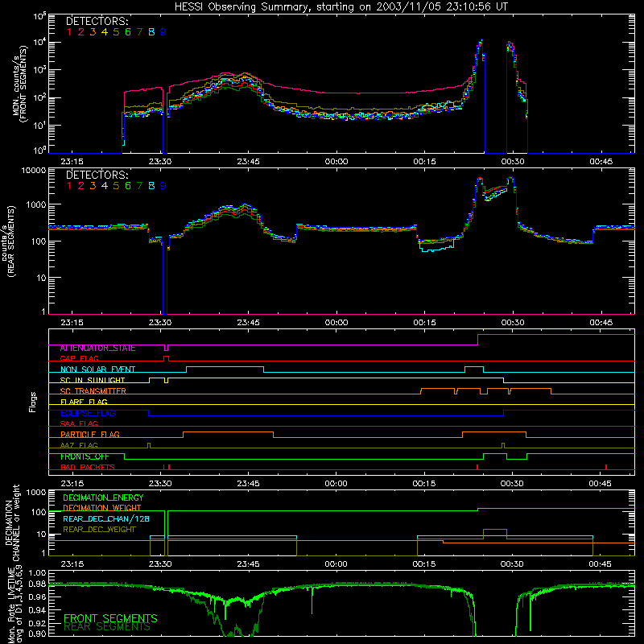Click the 0.94 tick on livetime axis
The image size is (644, 644).
37,611
